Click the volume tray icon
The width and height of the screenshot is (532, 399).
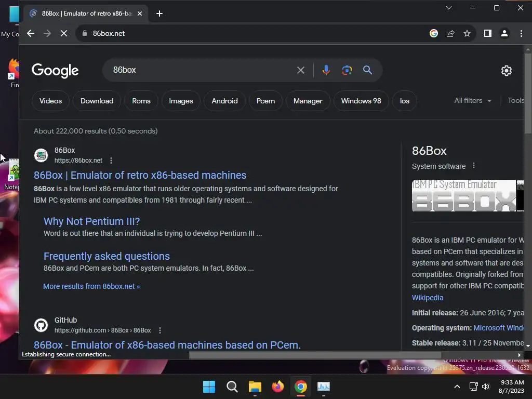[486, 387]
